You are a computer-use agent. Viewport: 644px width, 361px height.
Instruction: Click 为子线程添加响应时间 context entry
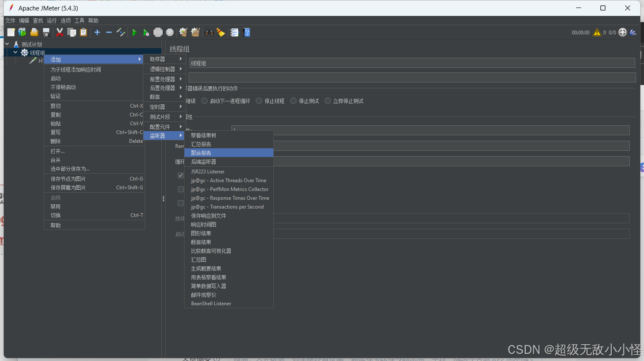(x=94, y=70)
